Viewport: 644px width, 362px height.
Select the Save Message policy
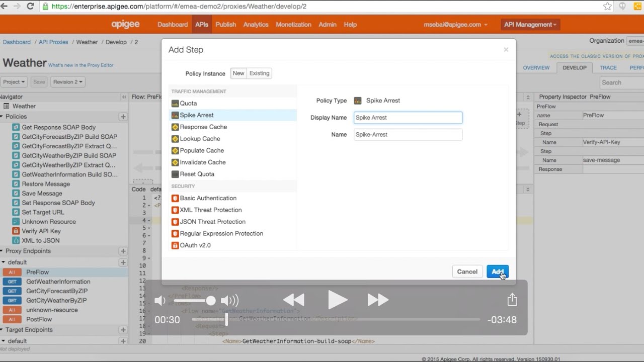[42, 194]
